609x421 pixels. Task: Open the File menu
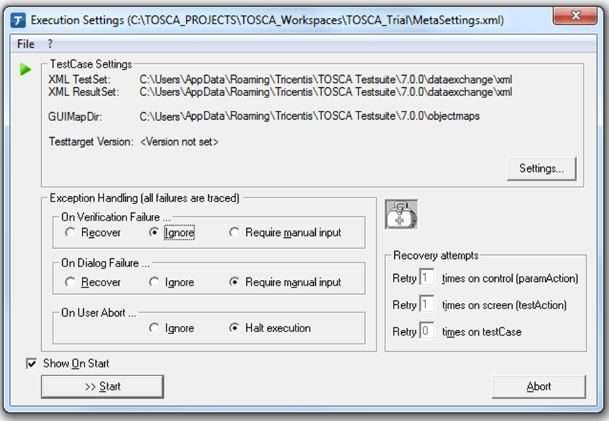tap(26, 44)
